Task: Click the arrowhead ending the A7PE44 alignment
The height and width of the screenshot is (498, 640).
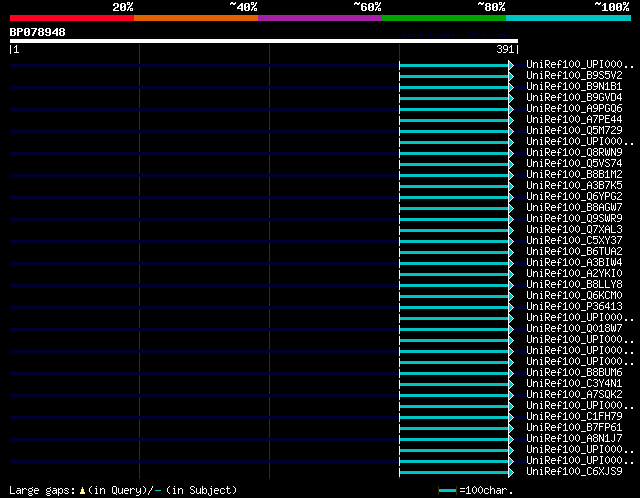Action: (511, 120)
